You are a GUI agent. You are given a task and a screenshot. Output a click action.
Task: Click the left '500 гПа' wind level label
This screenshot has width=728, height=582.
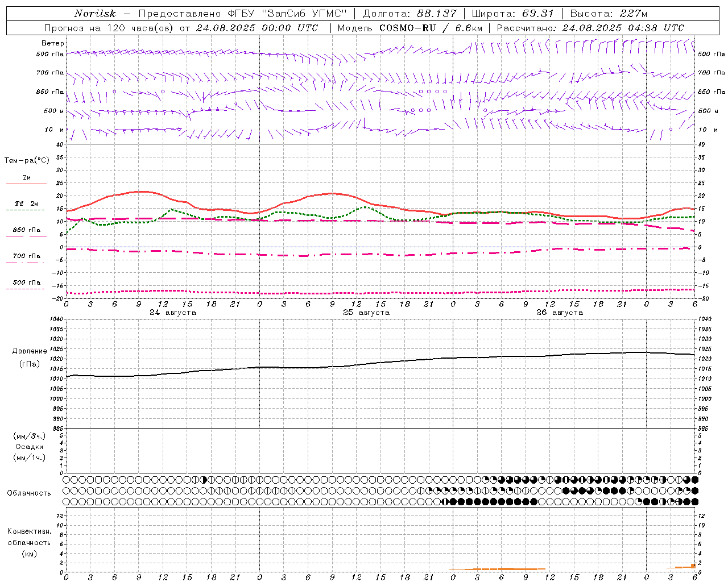click(x=50, y=54)
